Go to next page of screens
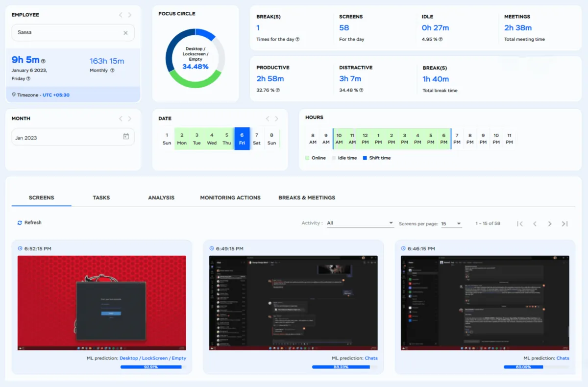The height and width of the screenshot is (387, 588). [550, 224]
